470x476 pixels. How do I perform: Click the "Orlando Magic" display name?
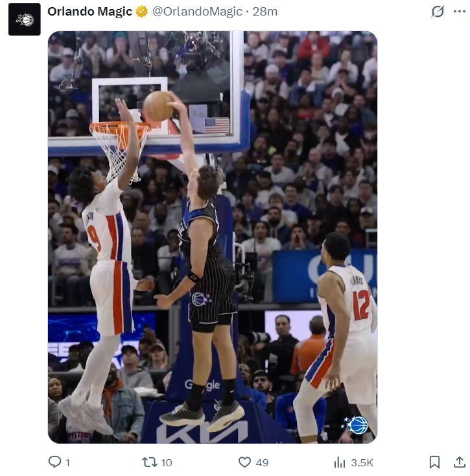point(89,12)
